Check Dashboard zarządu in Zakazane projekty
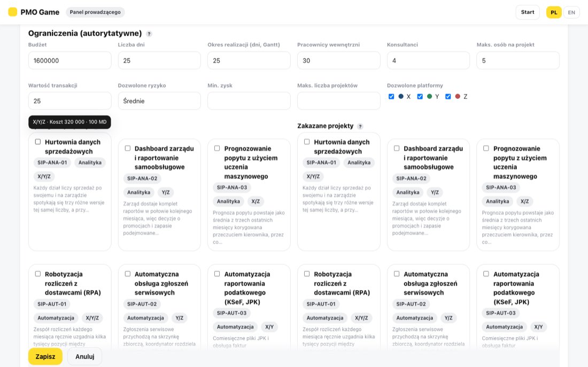The height and width of the screenshot is (367, 588). pyautogui.click(x=397, y=148)
